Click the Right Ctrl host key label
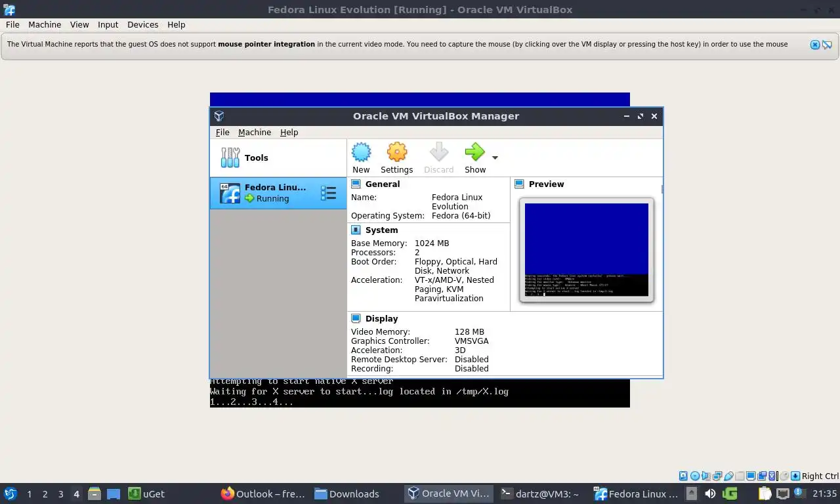Screen dimensions: 840x504 (x=820, y=476)
